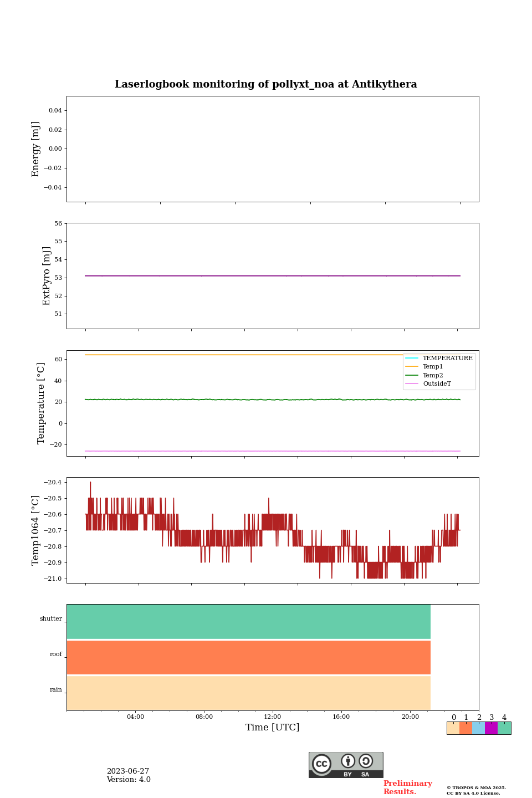Click the purple ExtPyro line at 53
Screen dimensions: 532x798
coord(273,276)
